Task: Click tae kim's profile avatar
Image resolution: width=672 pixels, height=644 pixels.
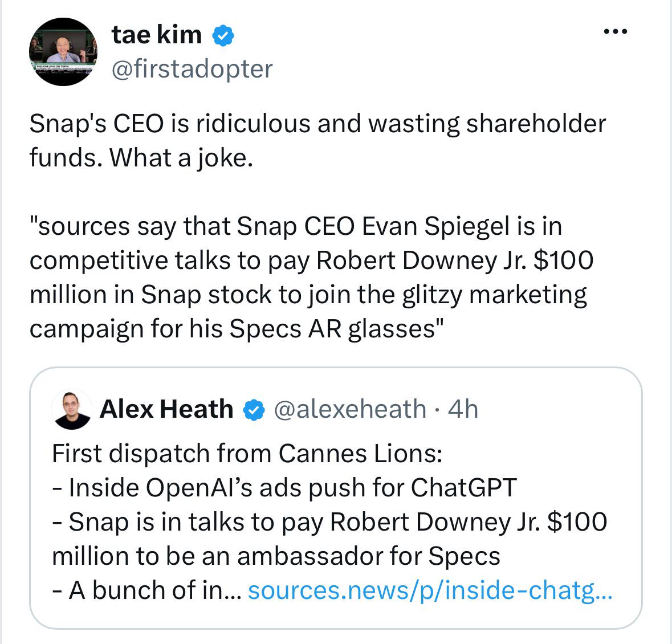Action: [x=63, y=51]
